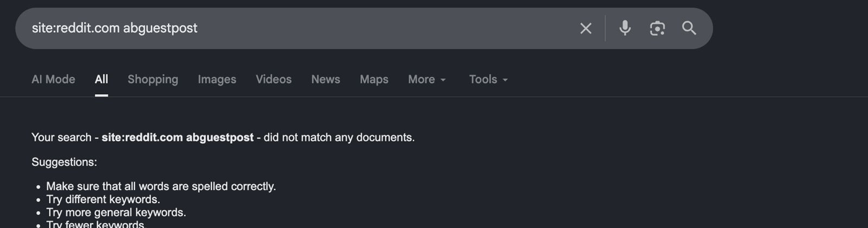Screen dimensions: 868x228
Task: Open the Shopping tab
Action: pyautogui.click(x=153, y=79)
